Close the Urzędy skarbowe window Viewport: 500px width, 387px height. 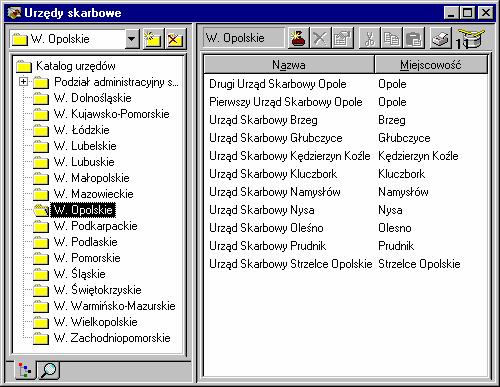[486, 13]
